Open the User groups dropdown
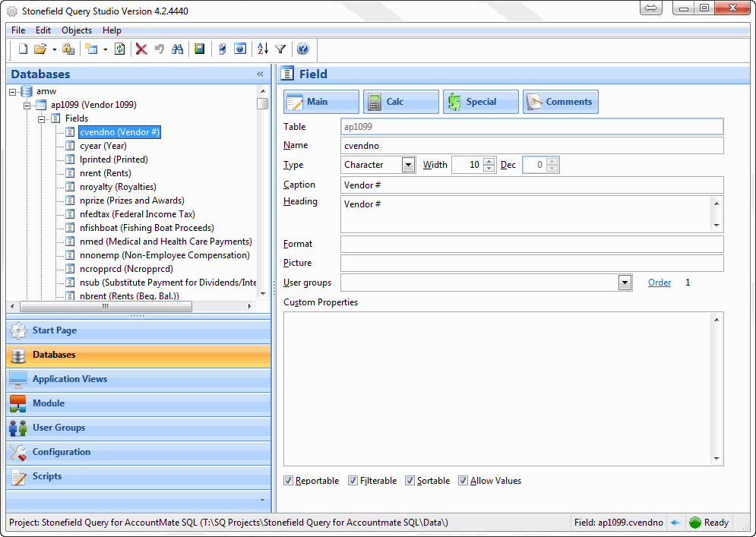The width and height of the screenshot is (756, 537). 625,282
